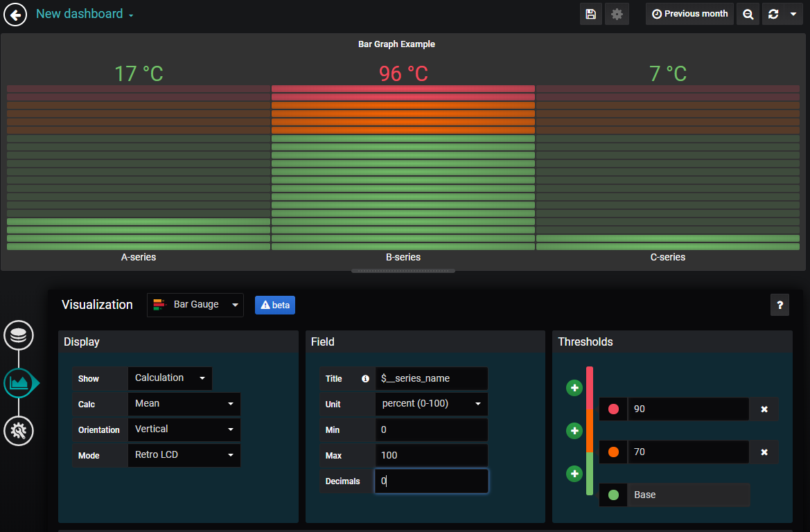Click the Thresholds section header

coord(672,342)
